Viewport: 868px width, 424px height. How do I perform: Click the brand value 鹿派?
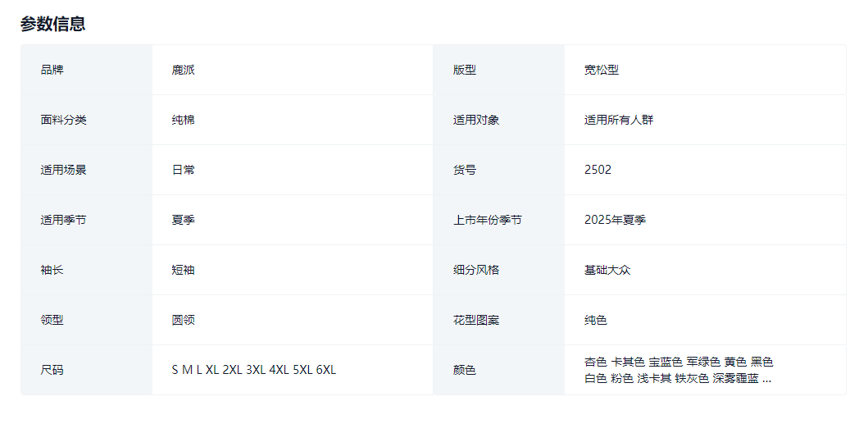[x=183, y=70]
